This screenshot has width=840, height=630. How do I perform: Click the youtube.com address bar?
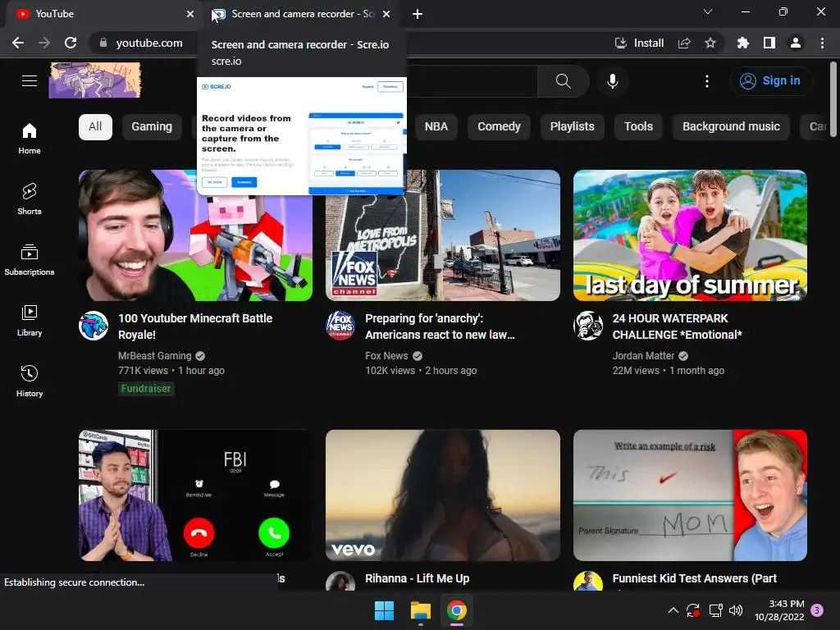(x=149, y=43)
